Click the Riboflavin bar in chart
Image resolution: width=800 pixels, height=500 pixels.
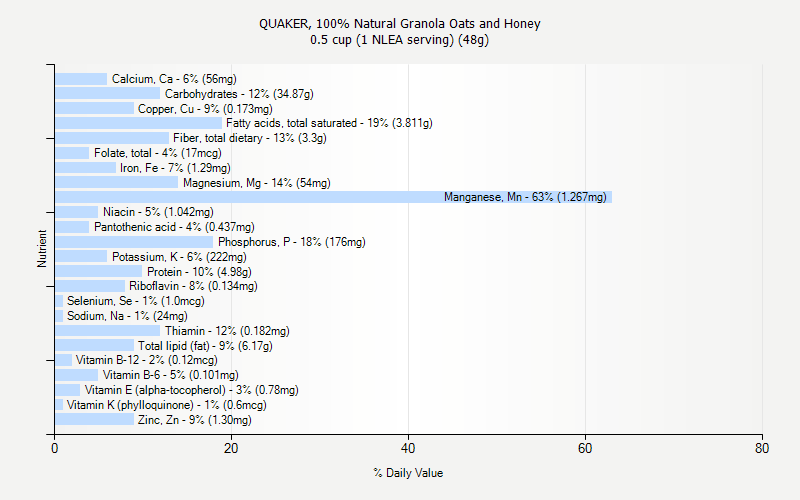(x=90, y=286)
